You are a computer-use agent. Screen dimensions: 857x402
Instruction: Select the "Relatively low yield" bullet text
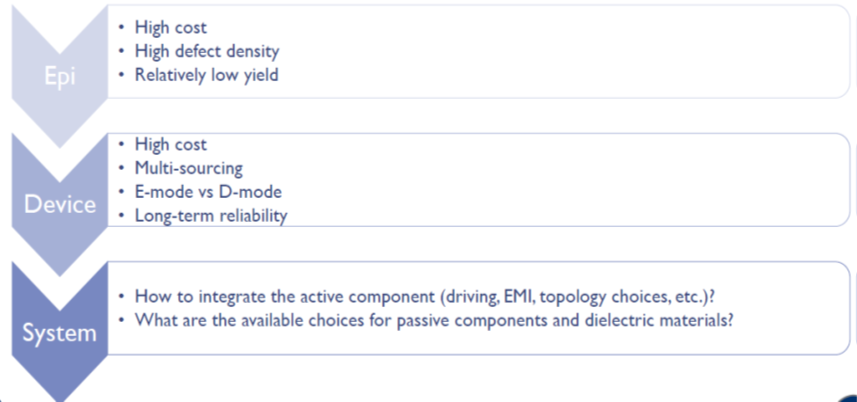coord(206,73)
